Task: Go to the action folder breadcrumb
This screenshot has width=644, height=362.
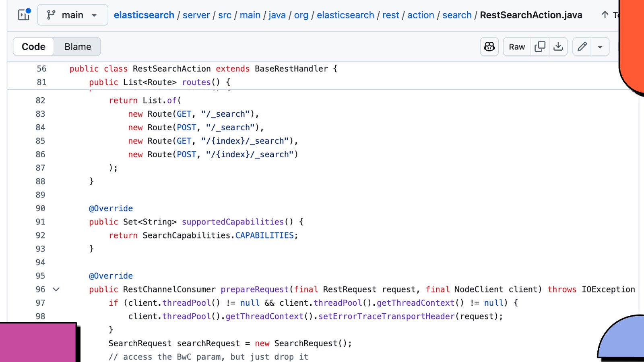Action: tap(421, 15)
